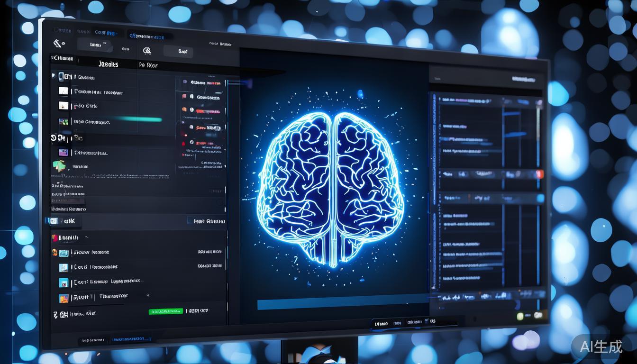The height and width of the screenshot is (364, 637).
Task: Toggle the blue indicator in right panel row
Action: point(539,198)
